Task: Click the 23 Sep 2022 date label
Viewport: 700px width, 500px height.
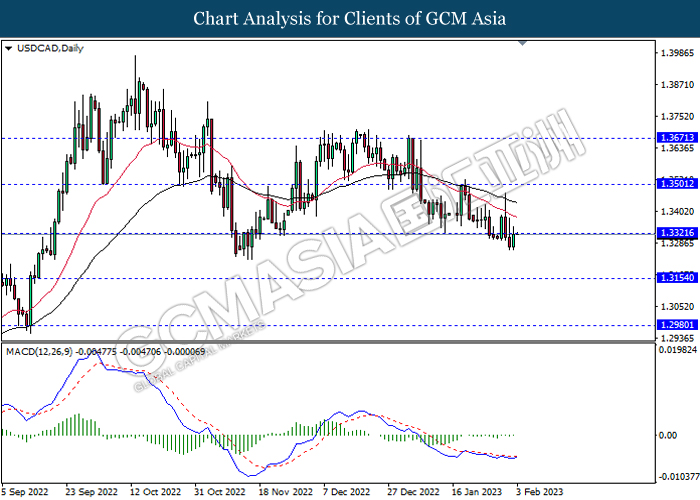Action: coord(92,492)
